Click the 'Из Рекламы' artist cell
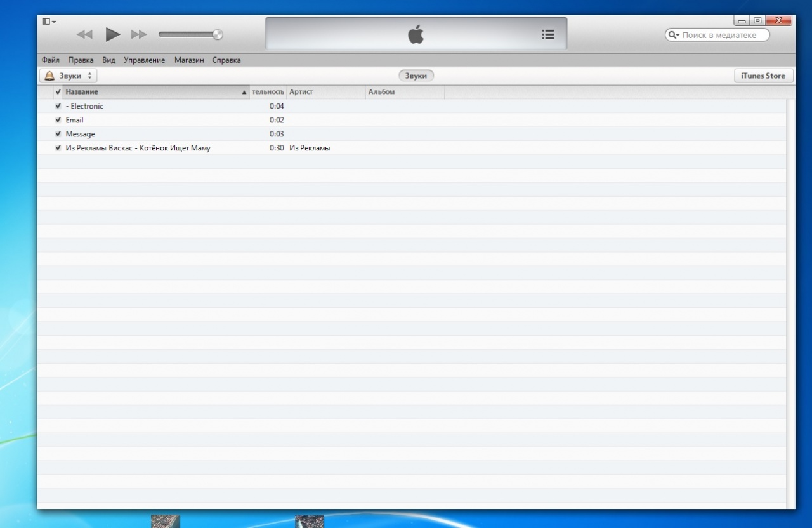This screenshot has width=812, height=528. tap(310, 148)
